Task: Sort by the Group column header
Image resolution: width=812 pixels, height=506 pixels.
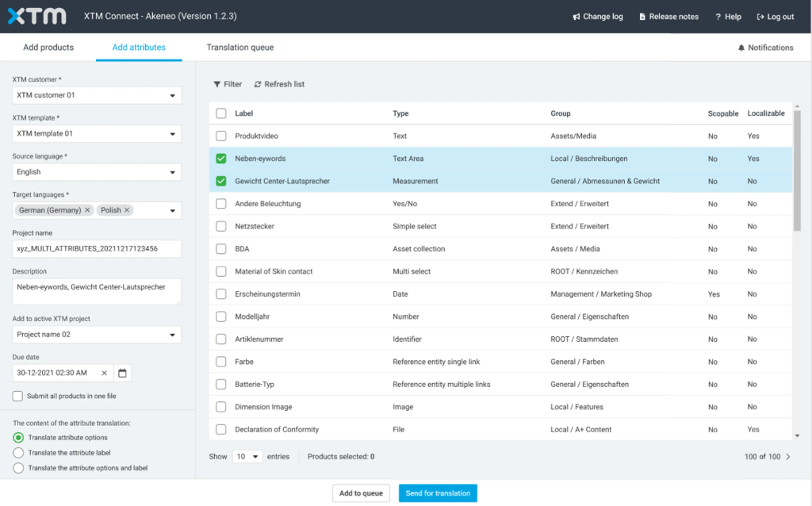Action: [561, 113]
